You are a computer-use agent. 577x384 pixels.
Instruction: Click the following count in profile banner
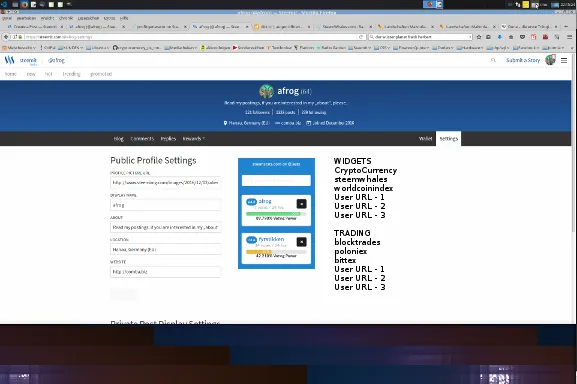(x=314, y=112)
